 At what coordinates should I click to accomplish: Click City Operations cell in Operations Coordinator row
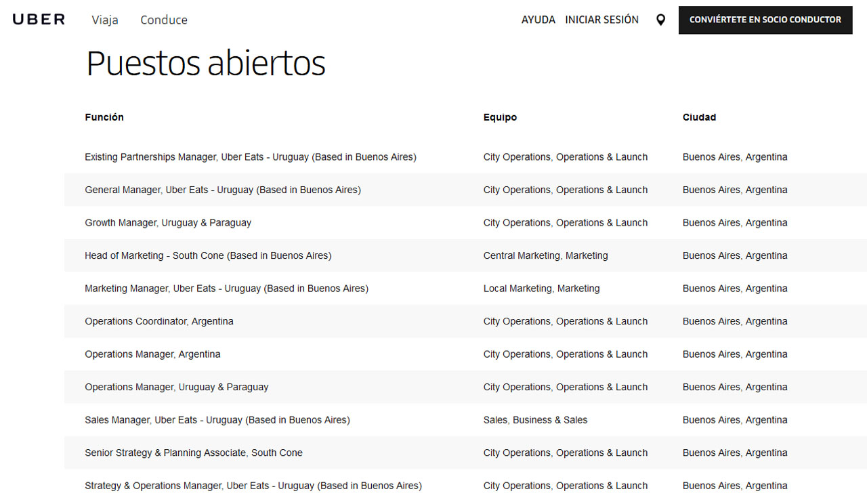(566, 321)
